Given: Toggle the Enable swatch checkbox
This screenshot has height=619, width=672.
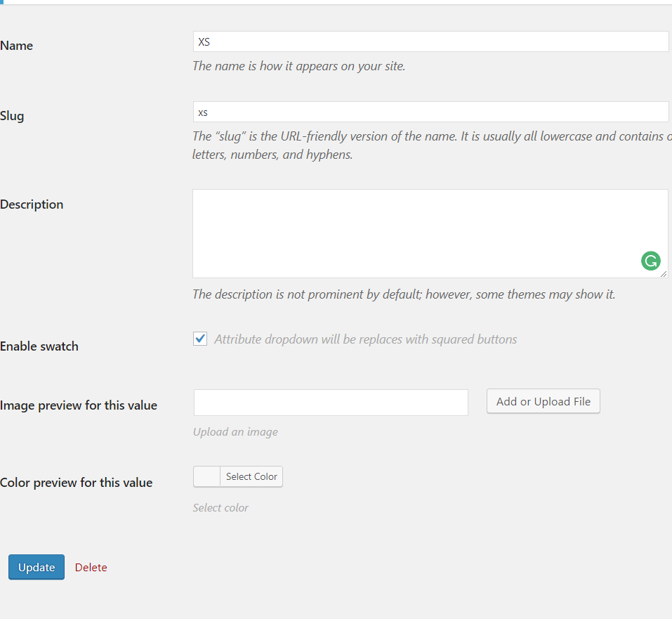Looking at the screenshot, I should 201,339.
